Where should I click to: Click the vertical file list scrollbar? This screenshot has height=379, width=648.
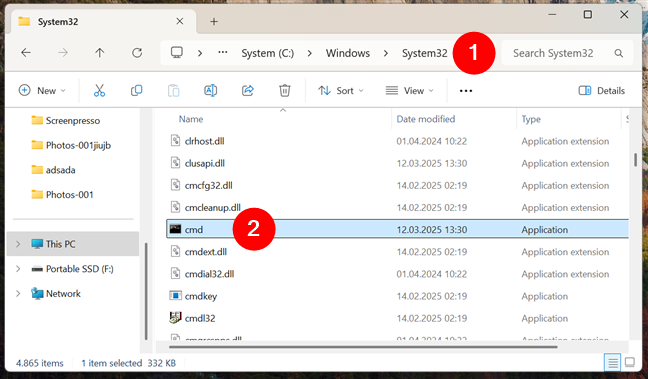tap(635, 160)
